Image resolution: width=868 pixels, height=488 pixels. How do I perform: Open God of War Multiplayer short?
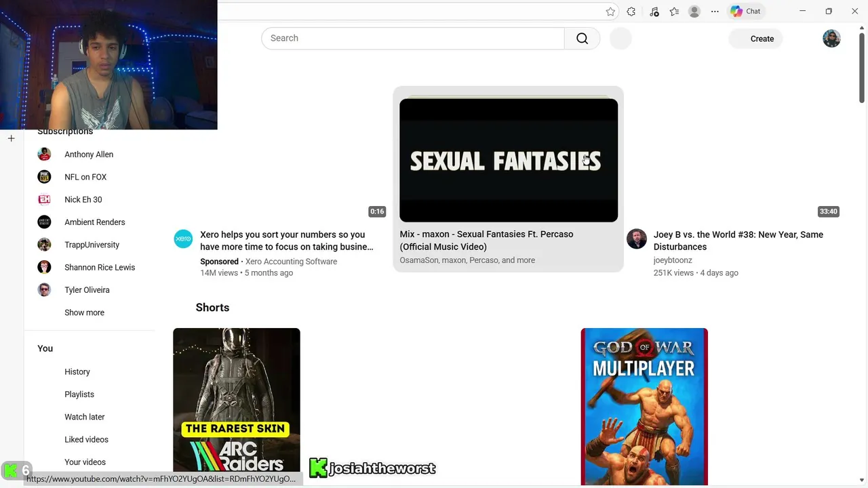pyautogui.click(x=644, y=407)
